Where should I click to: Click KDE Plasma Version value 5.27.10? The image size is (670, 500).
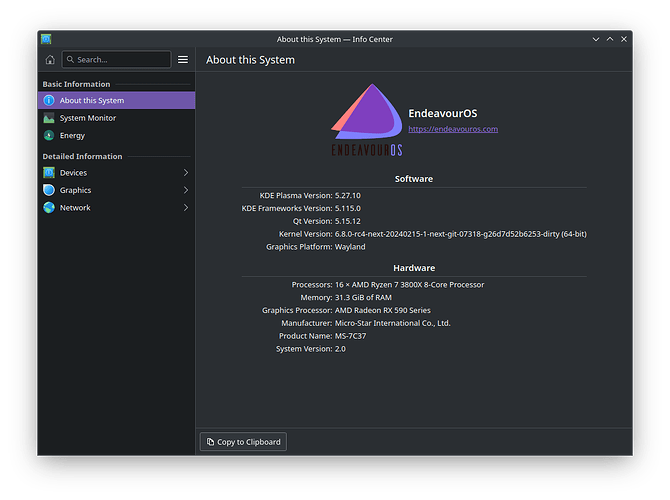tap(348, 196)
